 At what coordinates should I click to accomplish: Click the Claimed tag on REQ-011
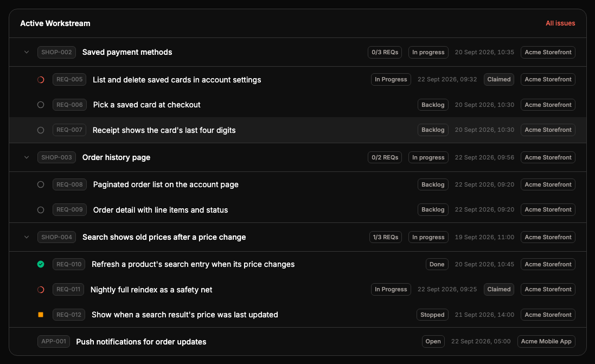pos(499,289)
